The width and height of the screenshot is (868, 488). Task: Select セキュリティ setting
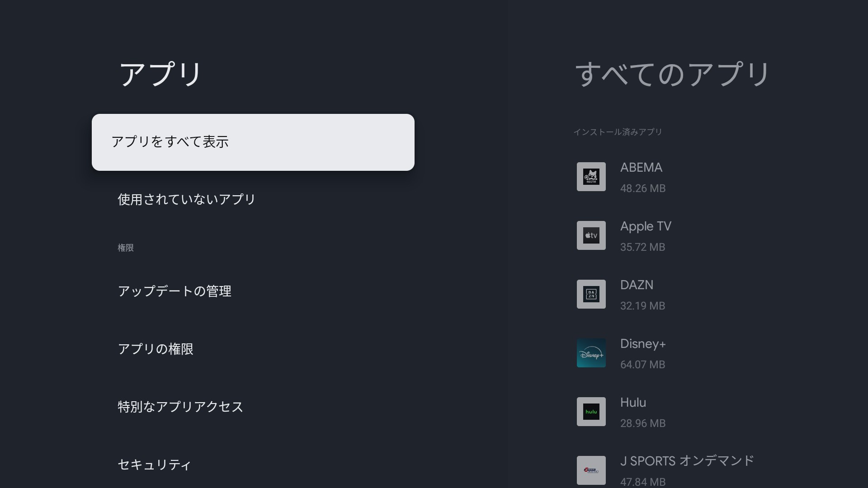(x=154, y=465)
